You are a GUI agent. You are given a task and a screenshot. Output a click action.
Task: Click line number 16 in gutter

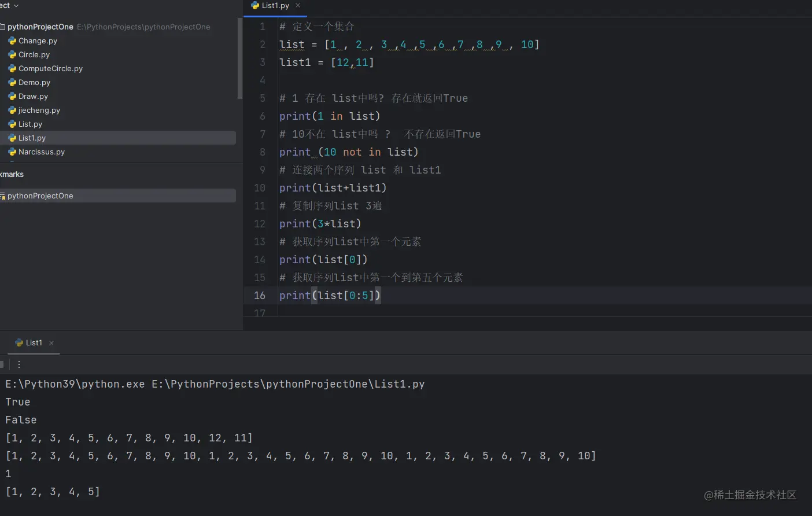260,296
